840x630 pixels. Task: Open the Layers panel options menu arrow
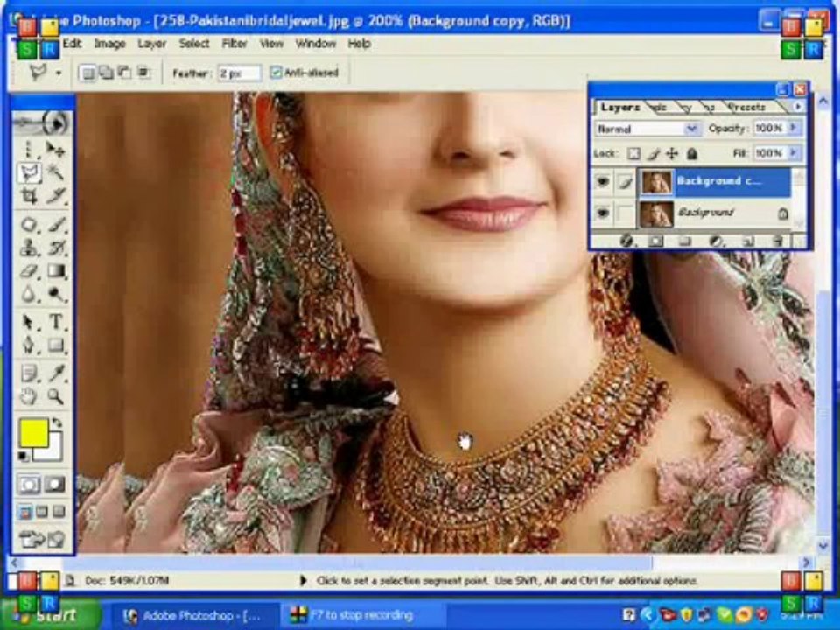click(x=798, y=107)
